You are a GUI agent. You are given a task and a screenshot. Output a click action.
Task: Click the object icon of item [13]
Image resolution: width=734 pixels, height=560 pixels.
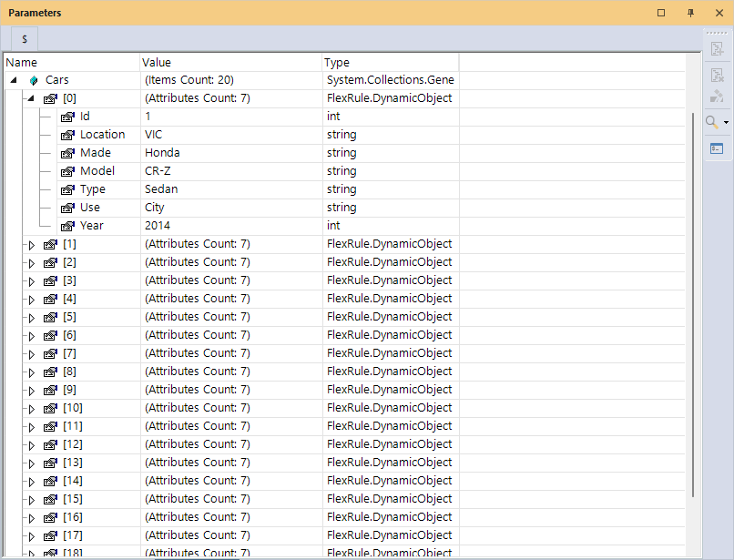pos(51,463)
